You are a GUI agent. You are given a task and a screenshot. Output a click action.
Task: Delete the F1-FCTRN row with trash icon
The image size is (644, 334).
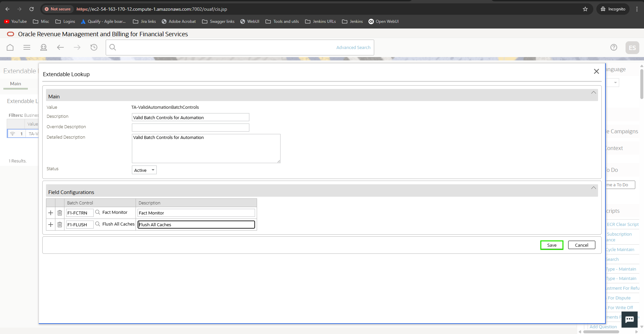60,213
